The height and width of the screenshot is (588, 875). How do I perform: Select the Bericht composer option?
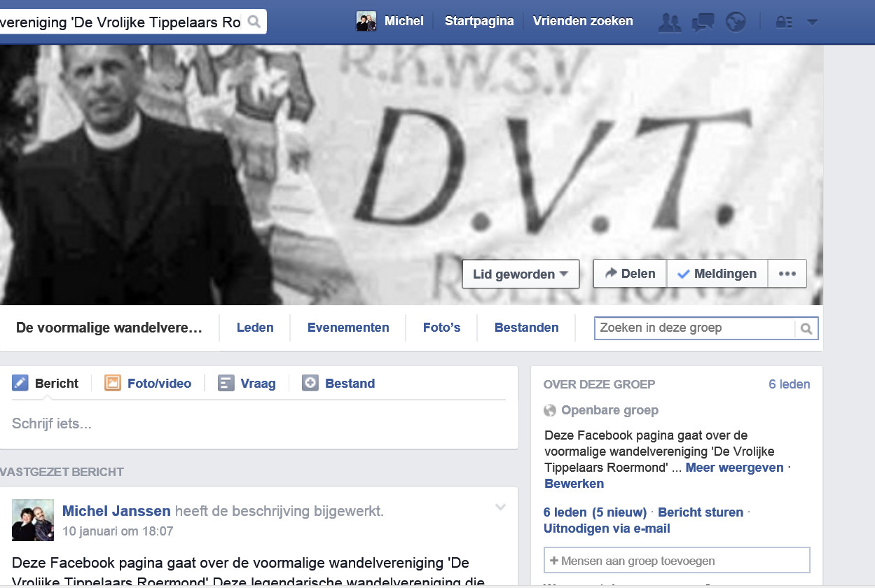coord(46,384)
